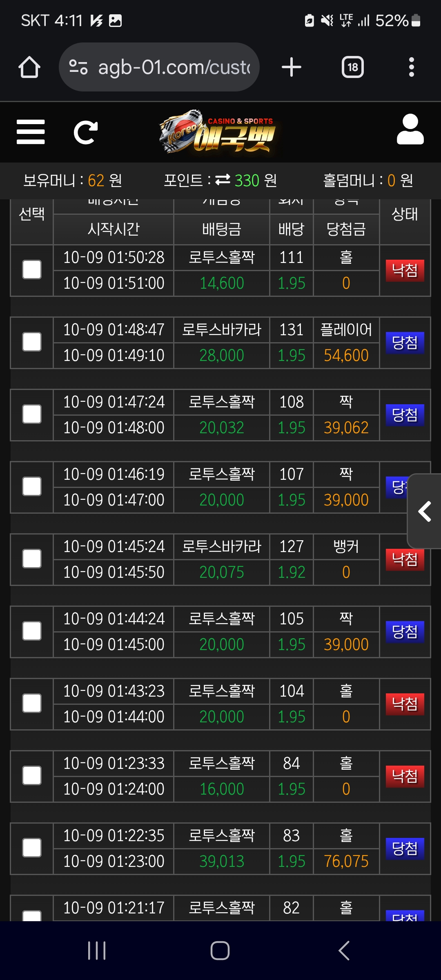Tick the checkbox for round 108 bet
441x980 pixels.
coord(32,414)
